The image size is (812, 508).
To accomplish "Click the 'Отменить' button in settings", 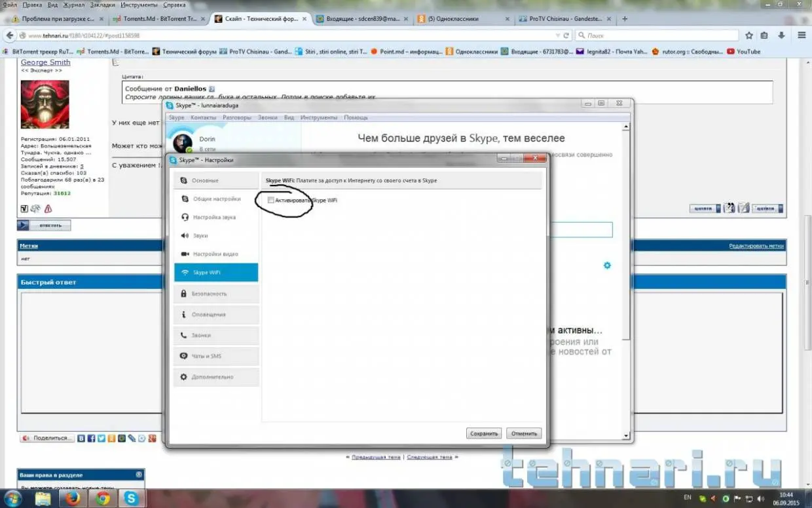I will click(525, 433).
